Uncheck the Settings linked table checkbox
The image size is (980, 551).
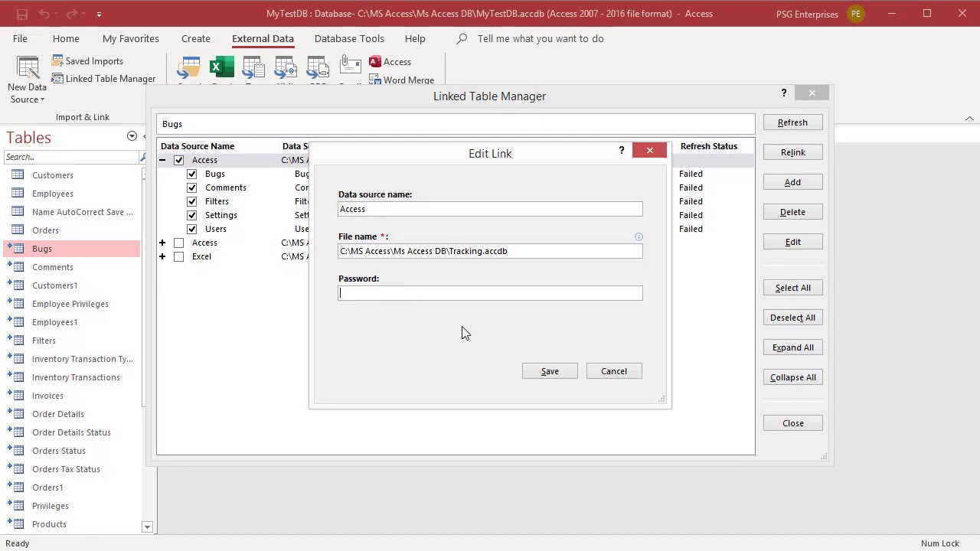tap(191, 215)
